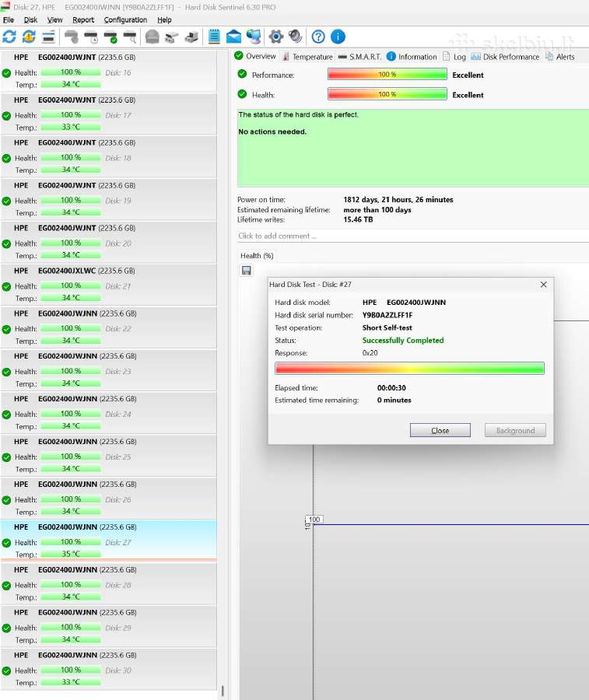589x700 pixels.
Task: Click the blue Refresh arrows toolbar icon
Action: point(9,37)
